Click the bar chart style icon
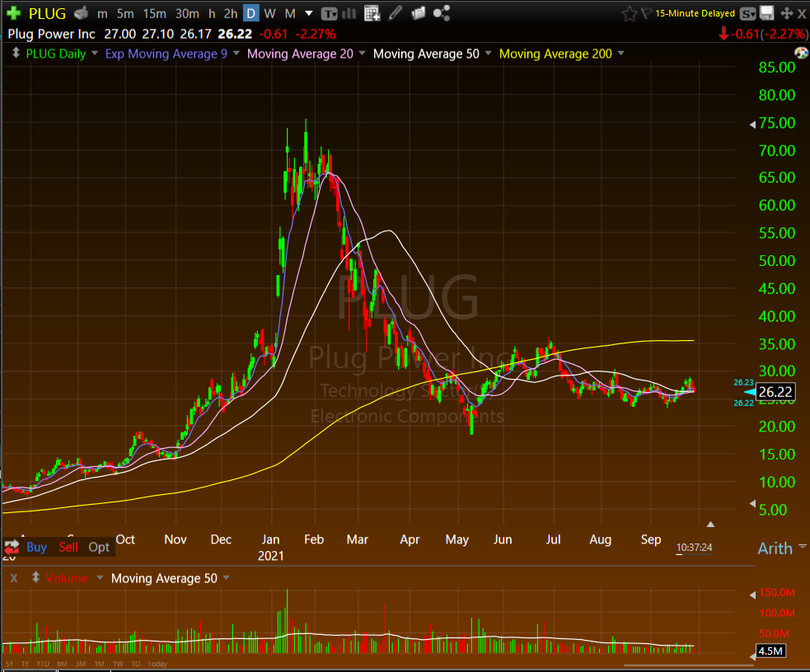810x672 pixels. [349, 13]
